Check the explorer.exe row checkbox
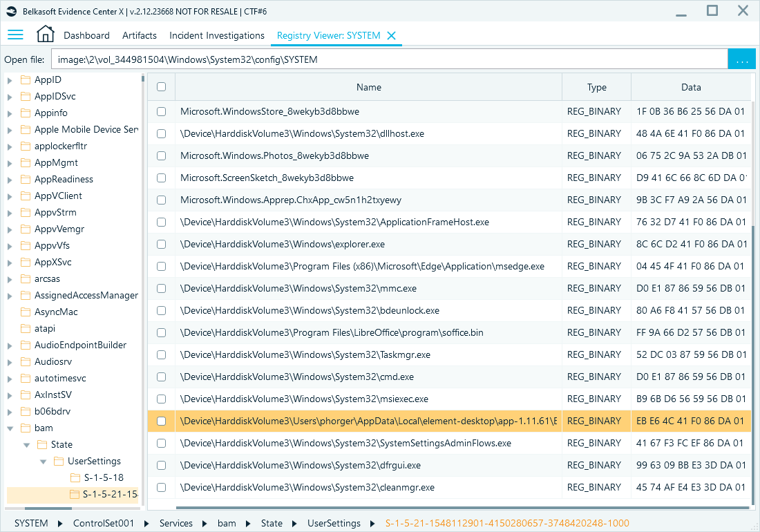 (162, 244)
